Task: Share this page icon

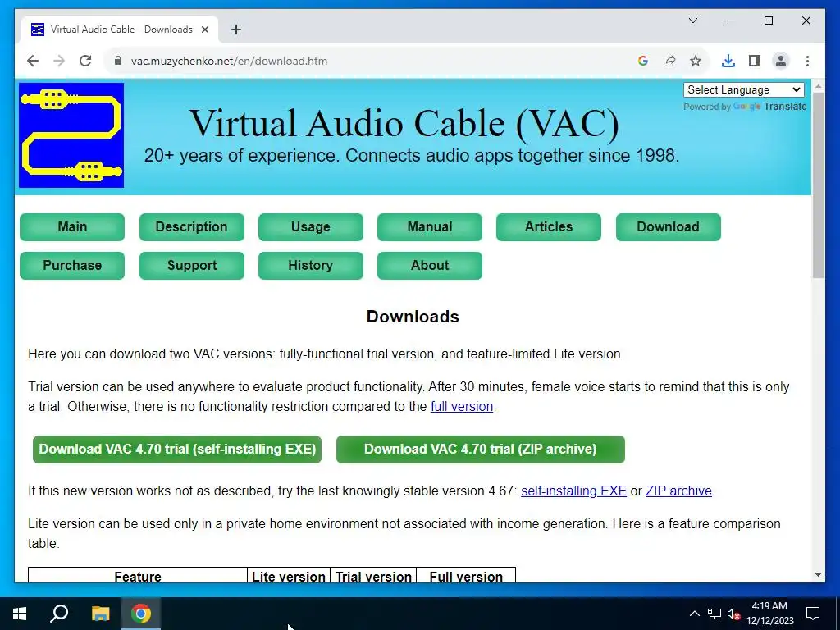Action: [669, 61]
